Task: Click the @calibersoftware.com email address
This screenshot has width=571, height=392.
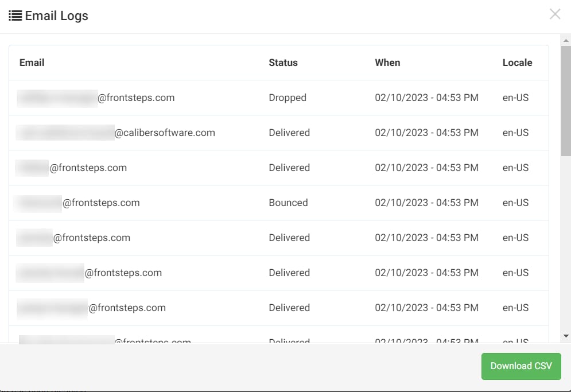Action: (116, 133)
